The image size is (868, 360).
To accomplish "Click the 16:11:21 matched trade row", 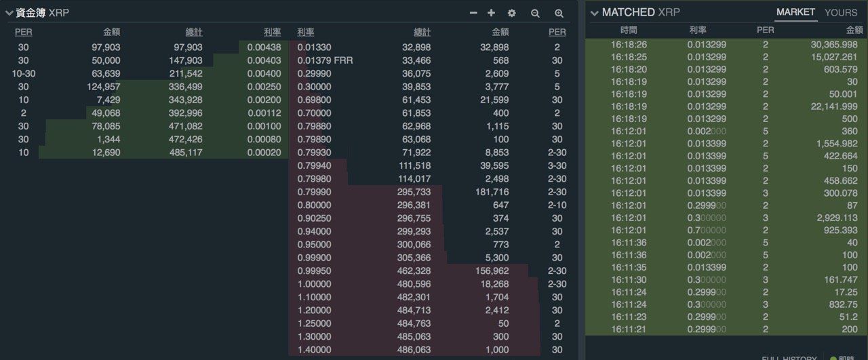I will point(726,329).
